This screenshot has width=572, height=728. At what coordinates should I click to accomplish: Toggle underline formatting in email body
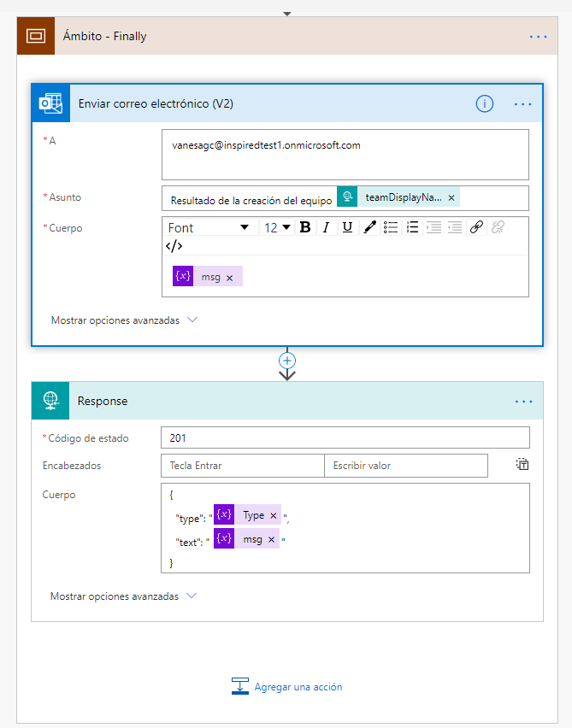tap(347, 227)
